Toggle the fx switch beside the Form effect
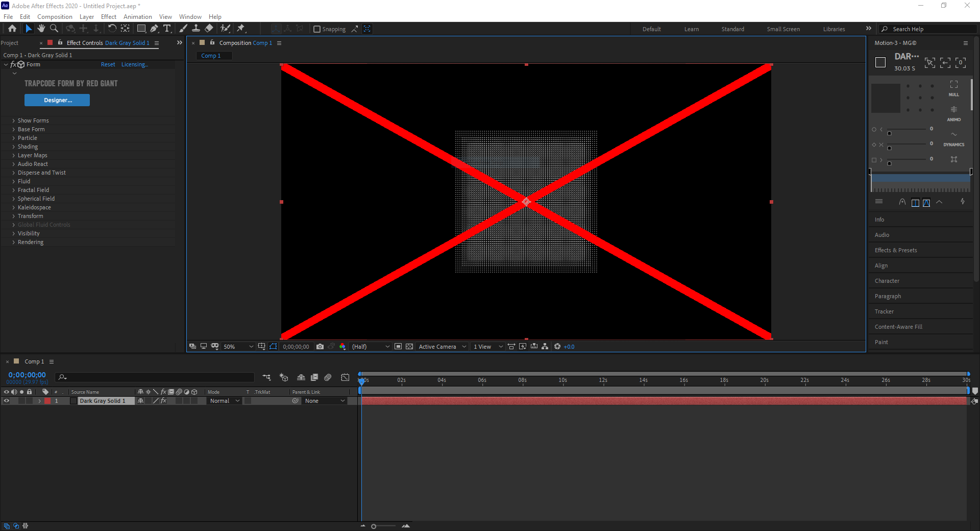This screenshot has height=531, width=980. pyautogui.click(x=13, y=64)
